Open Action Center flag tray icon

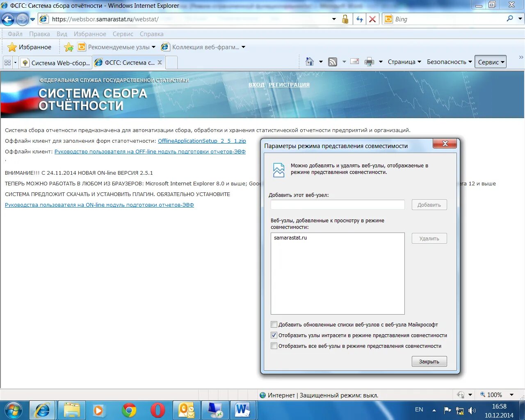(x=447, y=410)
